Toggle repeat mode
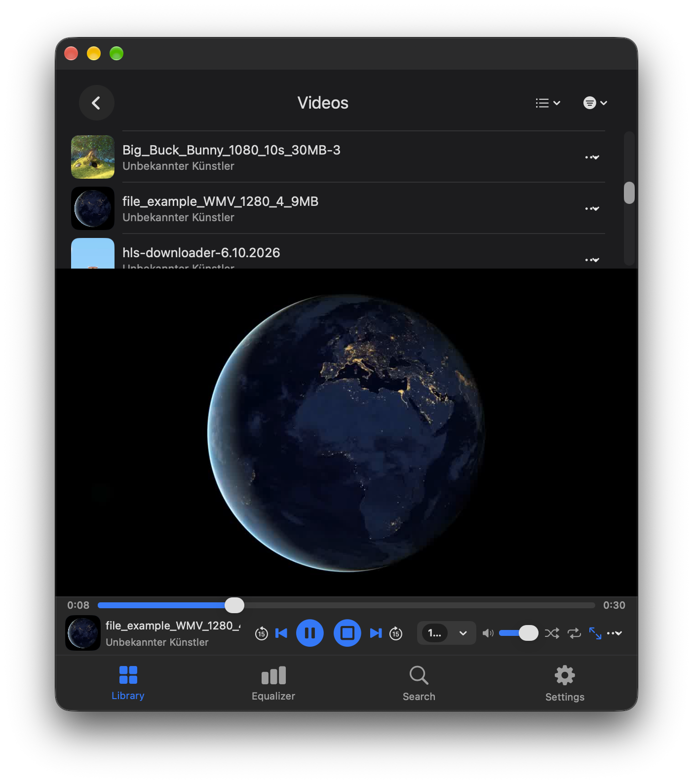This screenshot has height=784, width=693. tap(574, 633)
